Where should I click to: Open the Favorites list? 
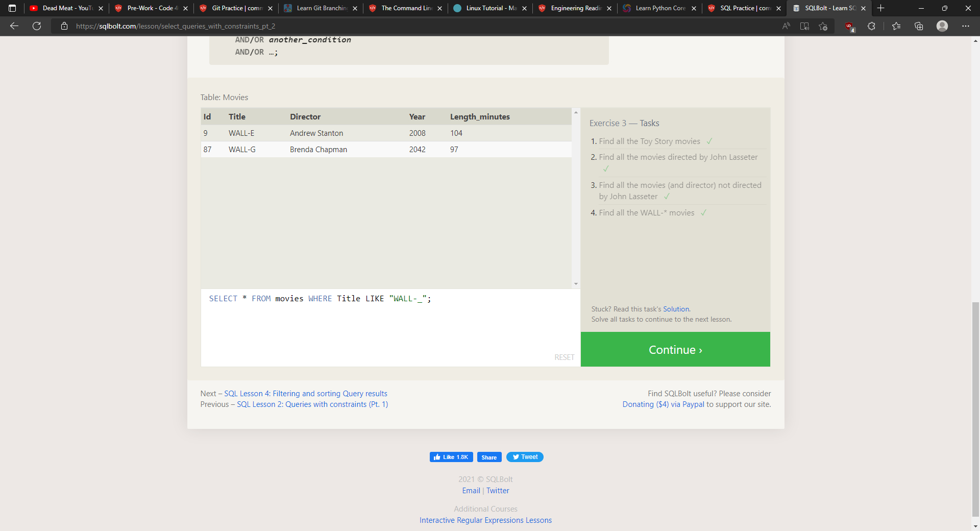896,26
